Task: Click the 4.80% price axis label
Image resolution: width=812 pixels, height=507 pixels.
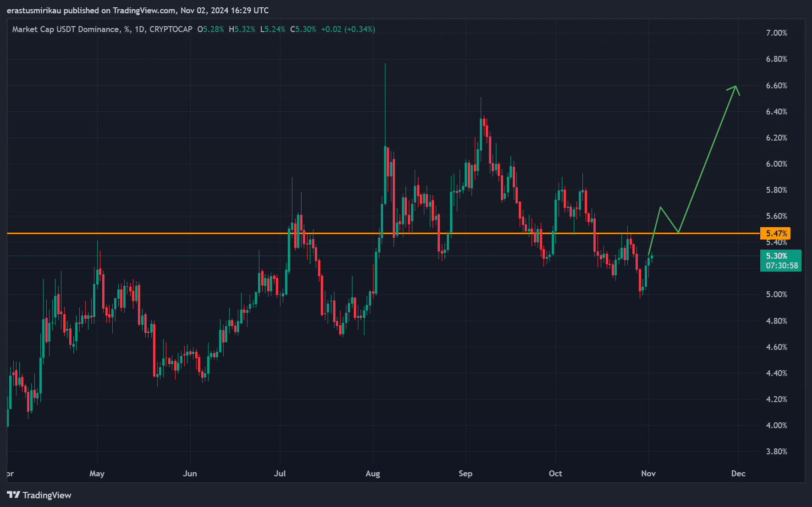Action: point(776,321)
